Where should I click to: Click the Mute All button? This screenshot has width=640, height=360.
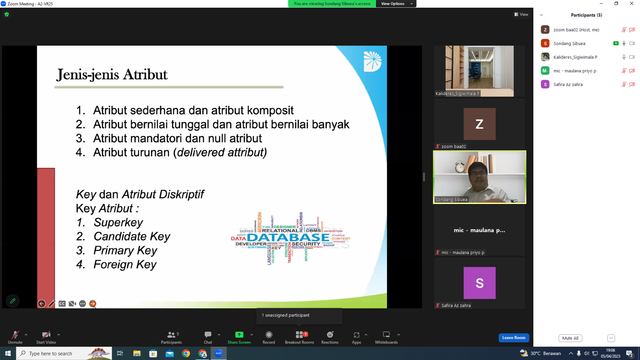click(x=570, y=338)
